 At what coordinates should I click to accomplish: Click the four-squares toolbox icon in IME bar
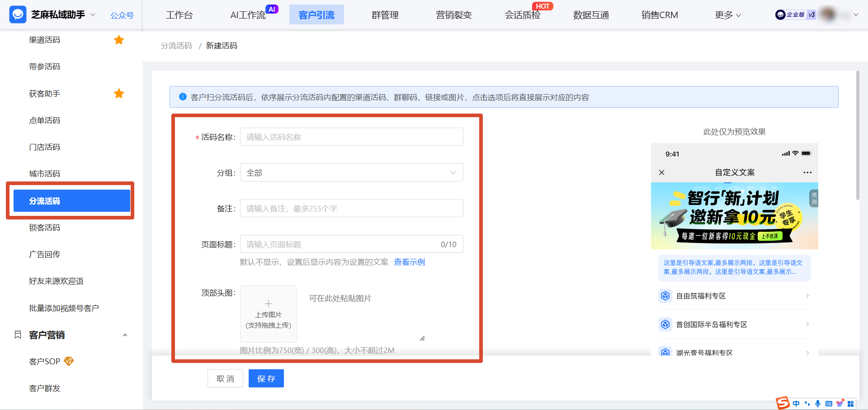(850, 404)
